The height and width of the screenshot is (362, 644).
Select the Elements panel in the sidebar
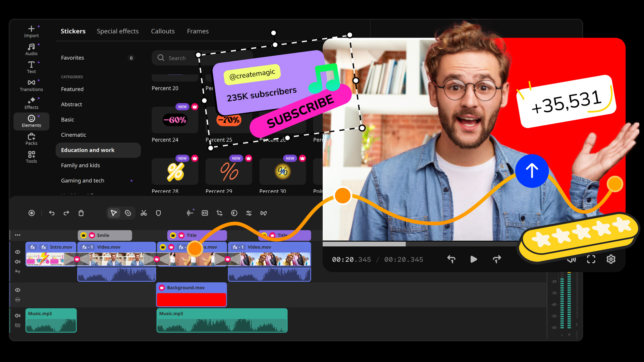(x=31, y=121)
